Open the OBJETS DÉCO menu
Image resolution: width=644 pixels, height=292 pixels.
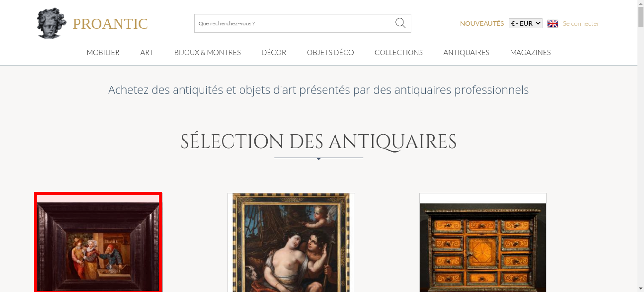(x=330, y=52)
